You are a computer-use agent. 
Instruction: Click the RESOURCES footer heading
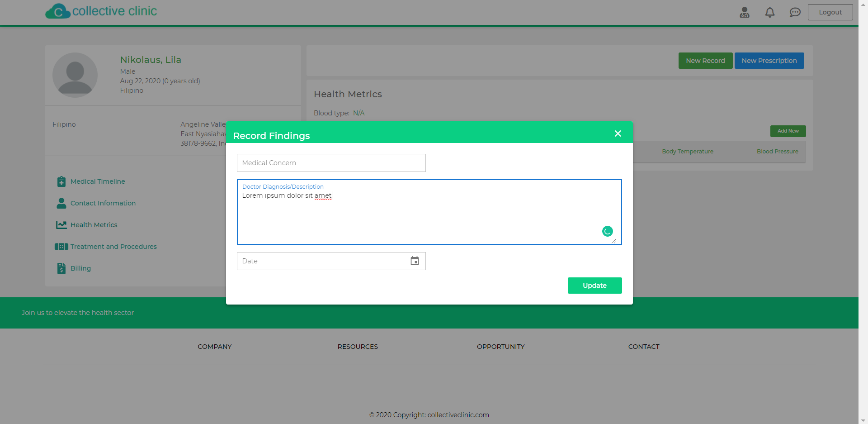tap(358, 347)
